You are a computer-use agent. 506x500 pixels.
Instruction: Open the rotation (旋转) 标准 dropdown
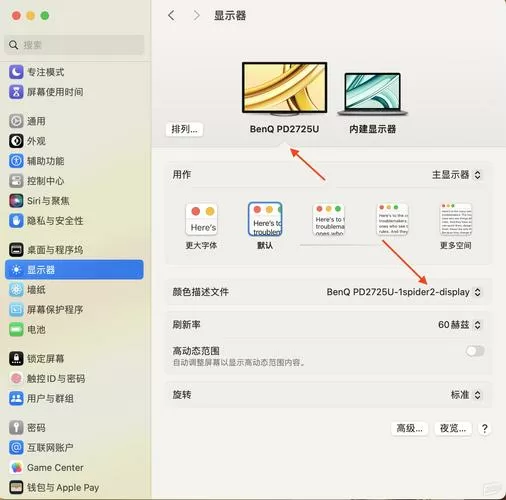(x=466, y=395)
